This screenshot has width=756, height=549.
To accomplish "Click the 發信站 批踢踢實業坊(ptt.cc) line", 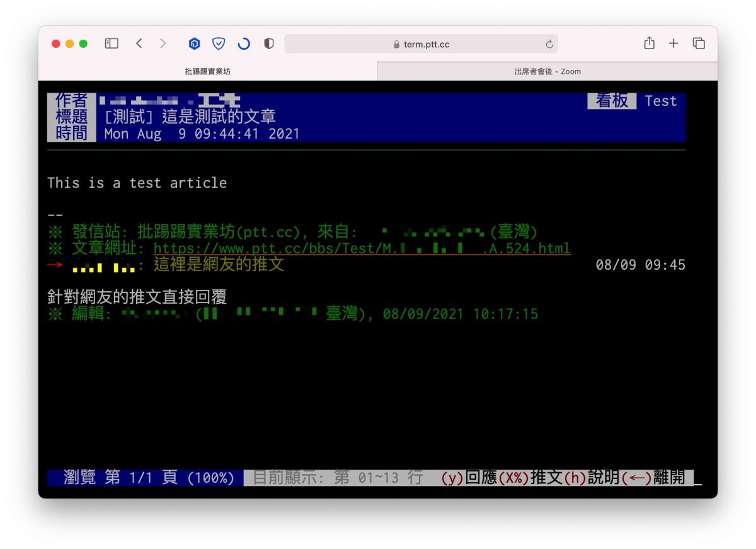I will tap(292, 232).
